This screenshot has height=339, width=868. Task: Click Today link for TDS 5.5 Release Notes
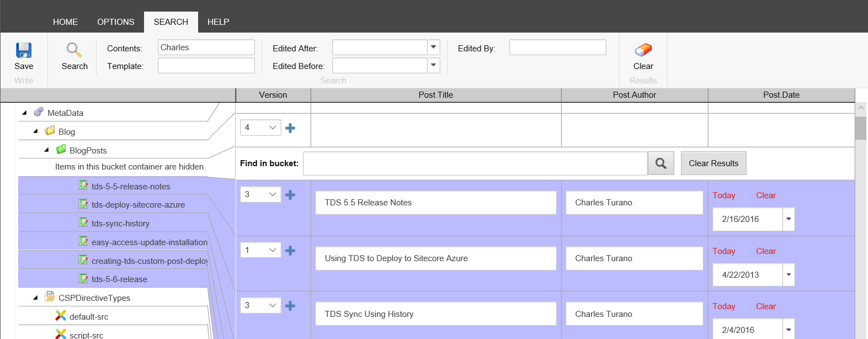[x=724, y=195]
